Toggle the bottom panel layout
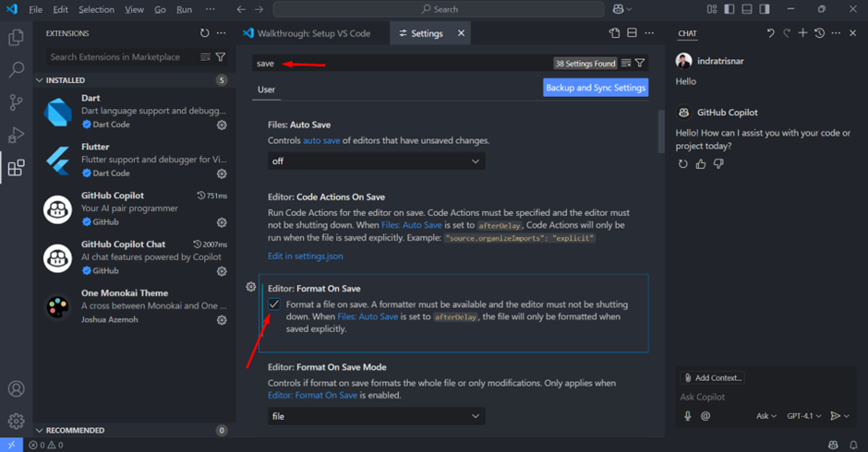Screen dimensions: 868x452 747,9
